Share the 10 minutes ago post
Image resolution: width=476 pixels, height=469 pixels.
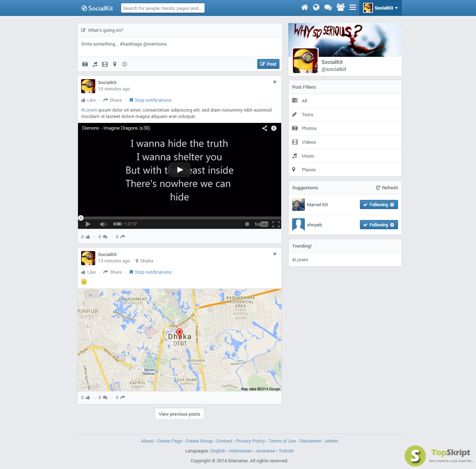point(113,100)
